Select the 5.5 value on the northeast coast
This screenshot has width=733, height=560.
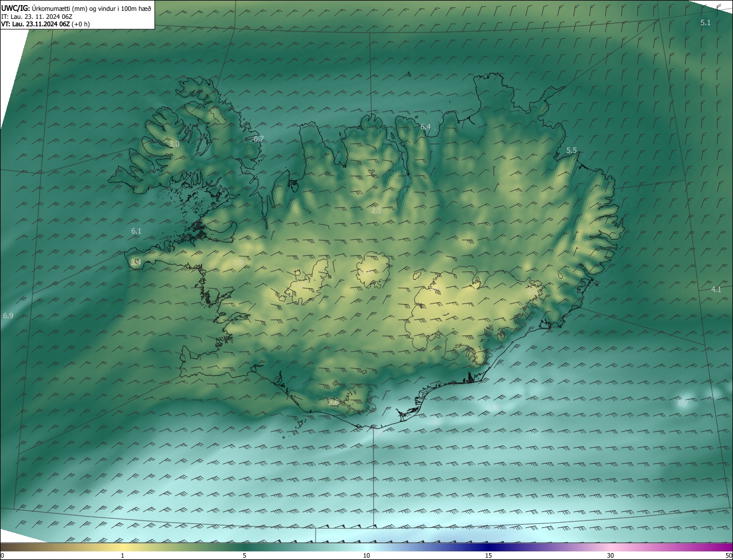point(572,151)
